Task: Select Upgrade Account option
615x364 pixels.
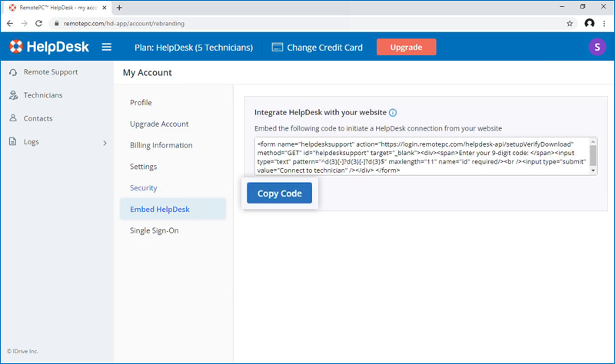Action: (159, 124)
